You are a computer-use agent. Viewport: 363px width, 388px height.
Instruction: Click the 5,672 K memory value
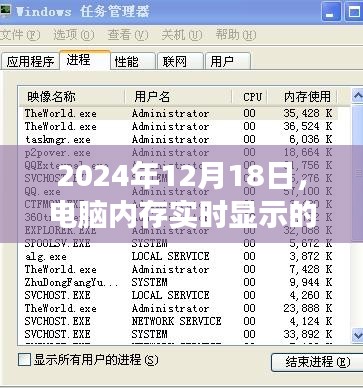[x=311, y=243]
